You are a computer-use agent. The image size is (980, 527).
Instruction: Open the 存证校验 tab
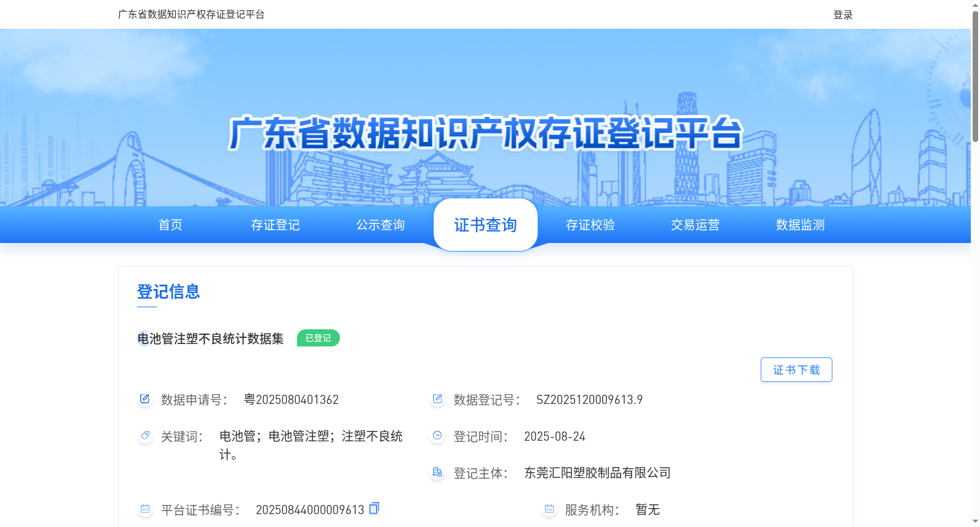590,225
